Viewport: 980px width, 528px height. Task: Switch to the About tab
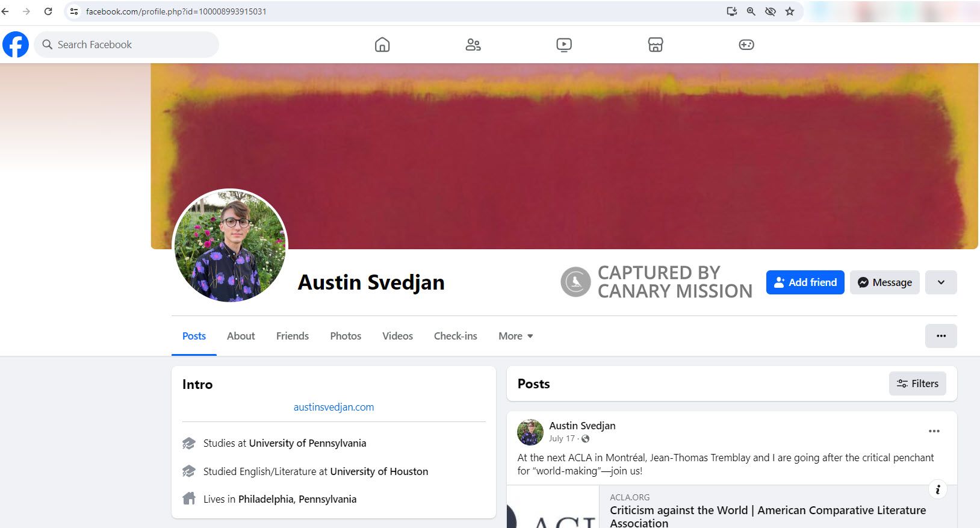coord(241,336)
